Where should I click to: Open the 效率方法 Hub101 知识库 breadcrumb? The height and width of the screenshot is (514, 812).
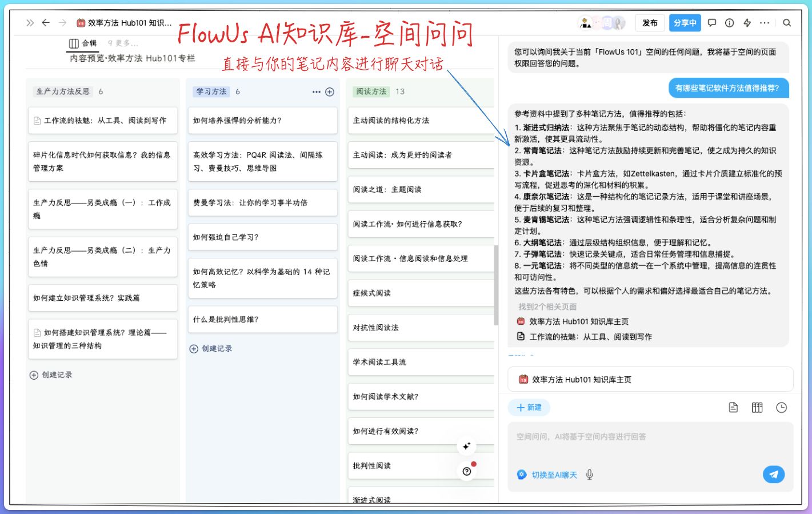(124, 23)
